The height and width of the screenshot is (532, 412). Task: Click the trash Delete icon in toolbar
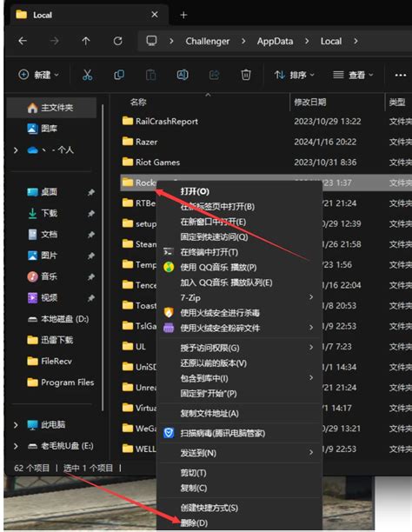tap(246, 75)
